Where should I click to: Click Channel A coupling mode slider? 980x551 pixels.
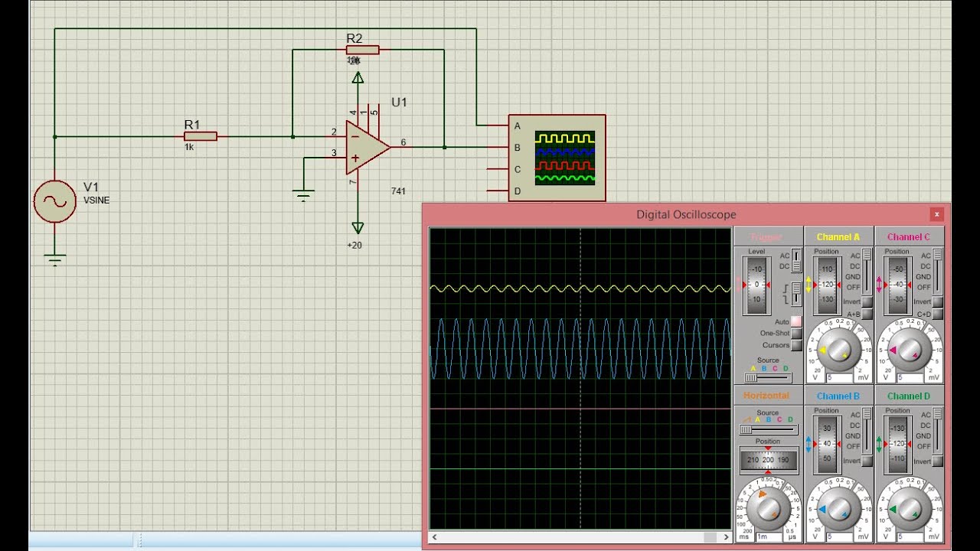pyautogui.click(x=867, y=271)
